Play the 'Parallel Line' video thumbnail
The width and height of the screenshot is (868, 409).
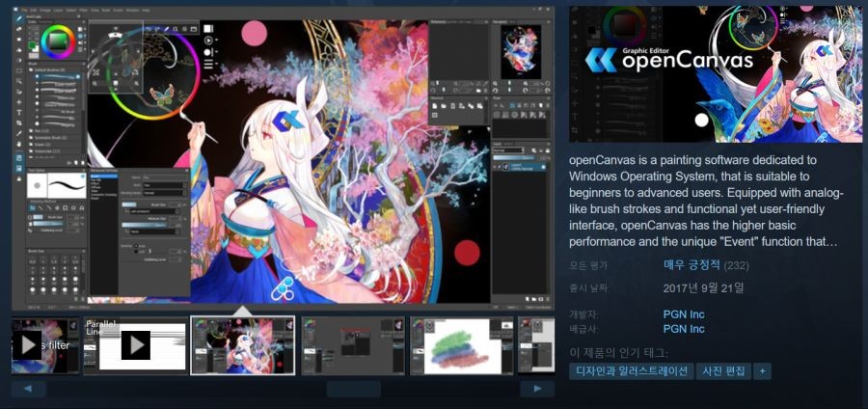(x=135, y=345)
